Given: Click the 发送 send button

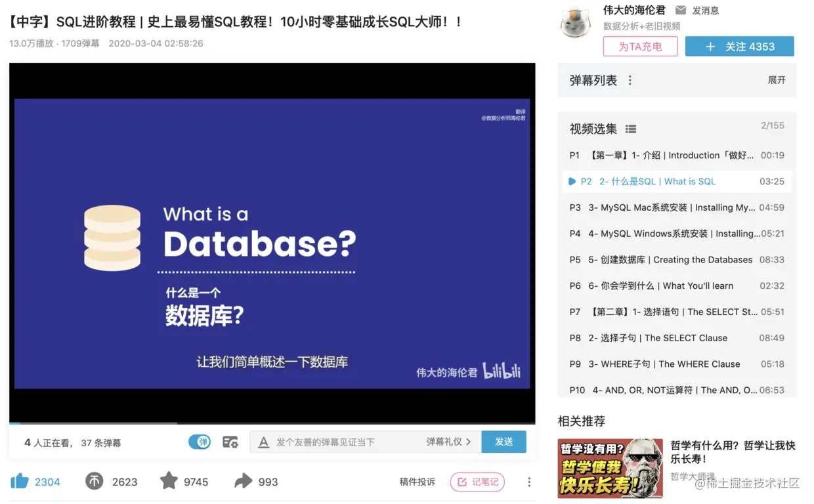Looking at the screenshot, I should [x=503, y=442].
